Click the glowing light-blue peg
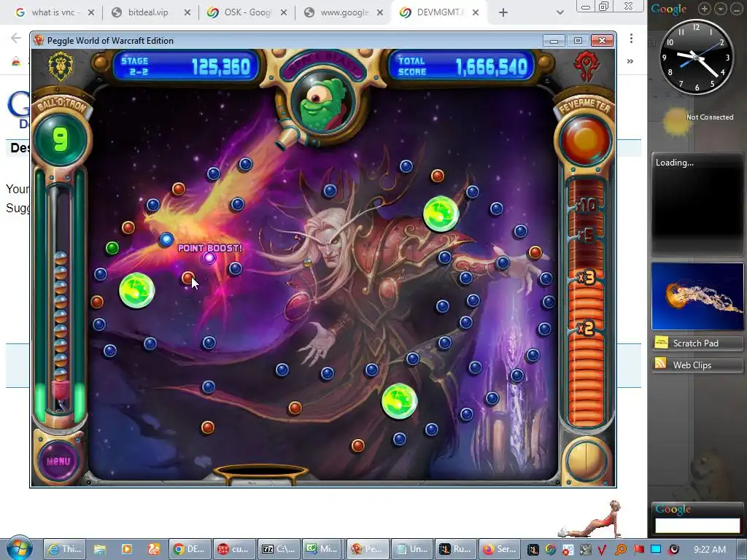The image size is (747, 560). 166,239
